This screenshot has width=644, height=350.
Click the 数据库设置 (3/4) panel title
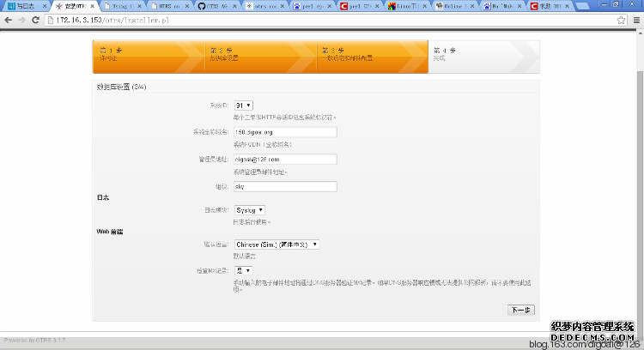click(121, 87)
